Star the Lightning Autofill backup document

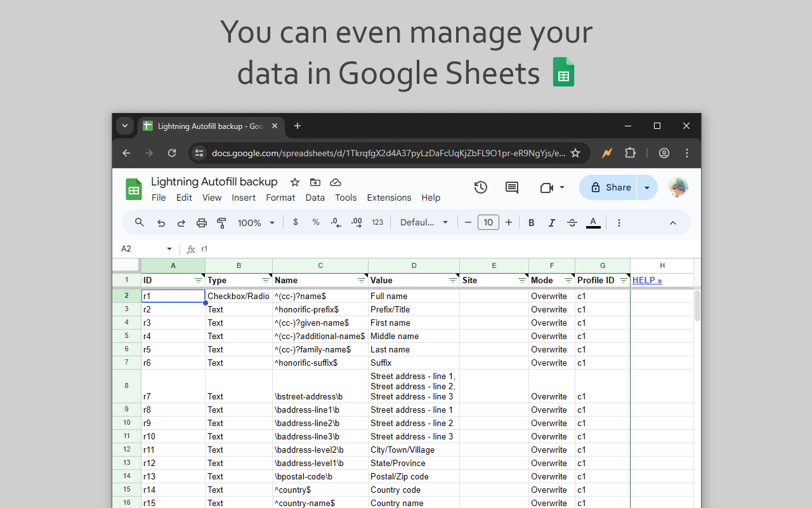294,182
